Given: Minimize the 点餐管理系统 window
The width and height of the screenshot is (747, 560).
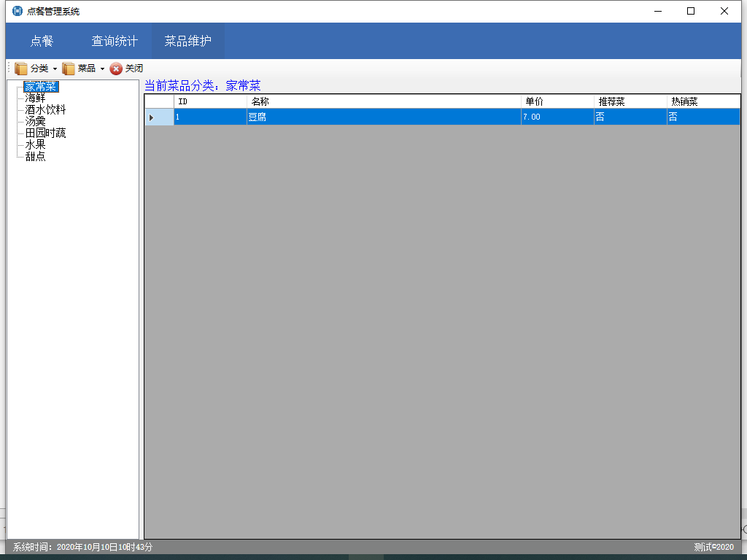Looking at the screenshot, I should [658, 11].
